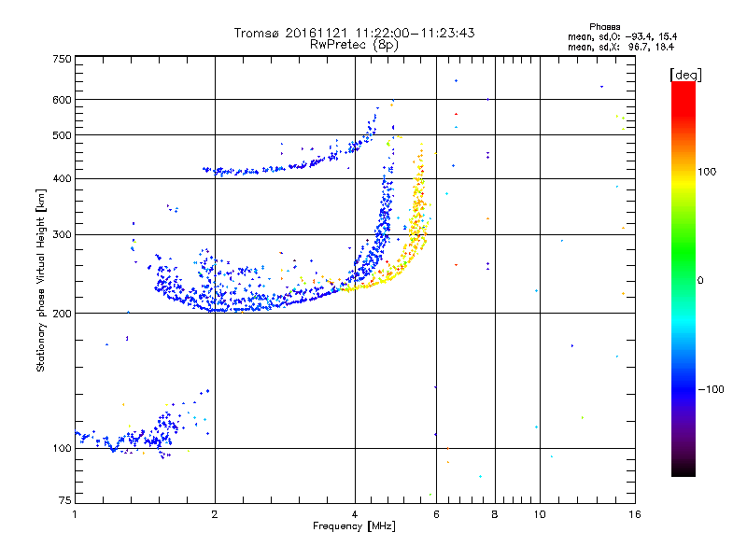Click the y-axis tick label '100'
Image resolution: width=747 pixels, height=560 pixels.
point(63,448)
